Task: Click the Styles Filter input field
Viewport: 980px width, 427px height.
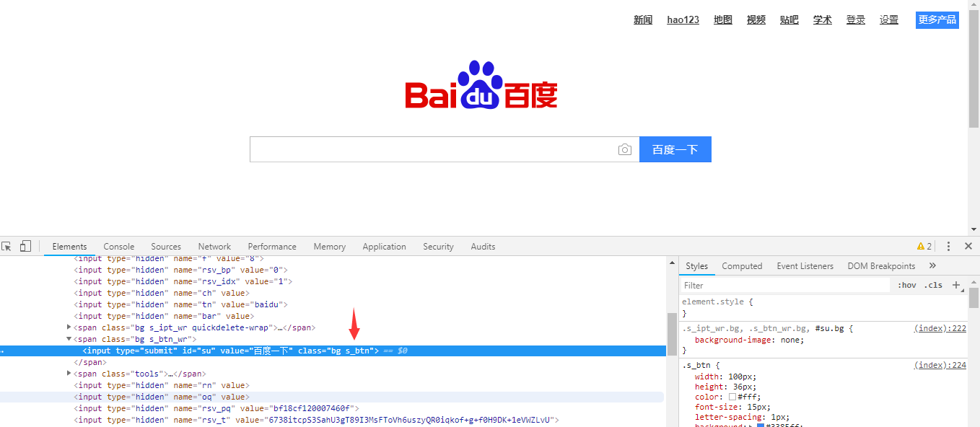Action: point(786,285)
